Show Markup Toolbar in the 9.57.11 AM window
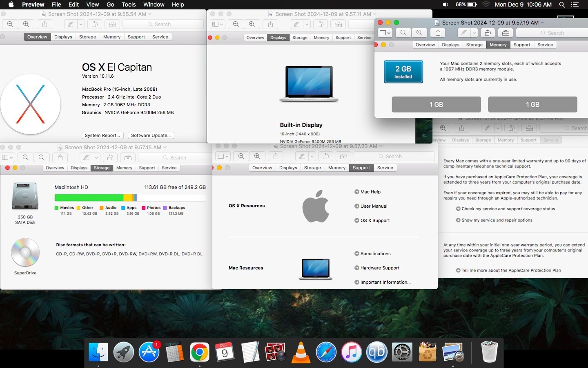Image resolution: width=588 pixels, height=368 pixels. [339, 25]
